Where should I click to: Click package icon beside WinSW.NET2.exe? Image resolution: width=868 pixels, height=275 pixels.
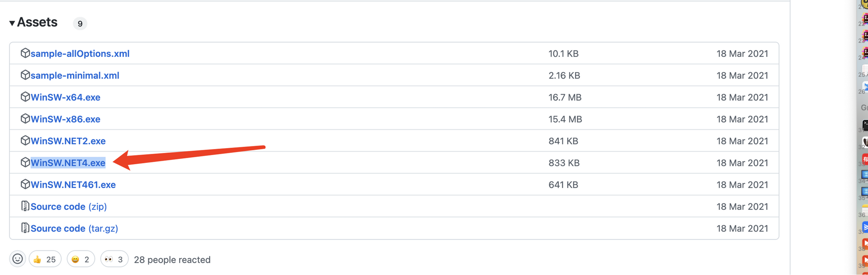[25, 140]
